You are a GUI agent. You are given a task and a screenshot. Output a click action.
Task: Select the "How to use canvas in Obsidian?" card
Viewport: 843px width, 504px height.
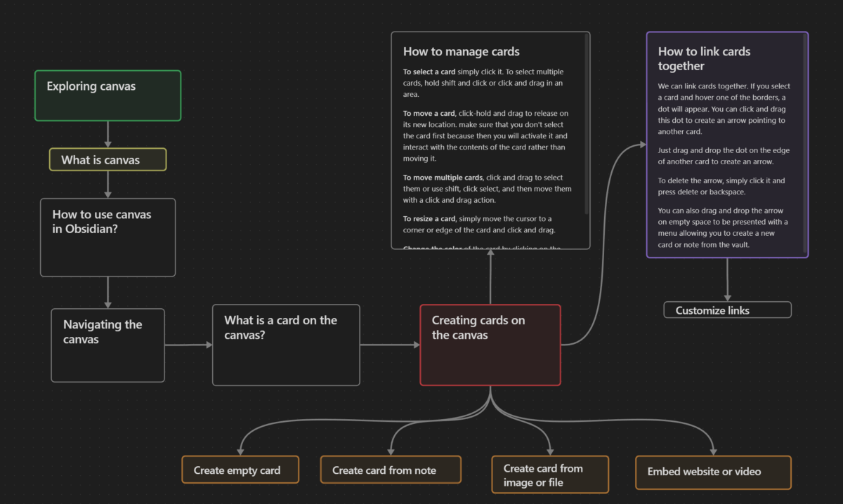coord(107,237)
